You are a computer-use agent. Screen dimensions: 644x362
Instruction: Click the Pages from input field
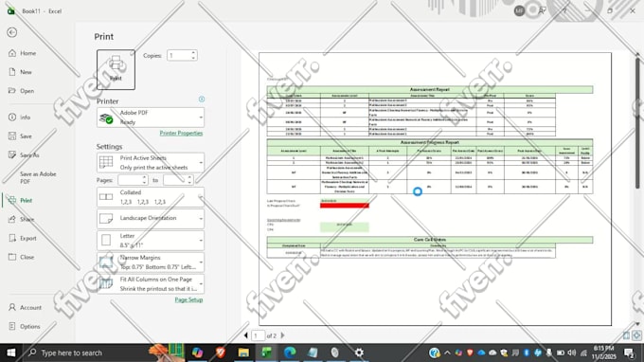click(x=130, y=180)
